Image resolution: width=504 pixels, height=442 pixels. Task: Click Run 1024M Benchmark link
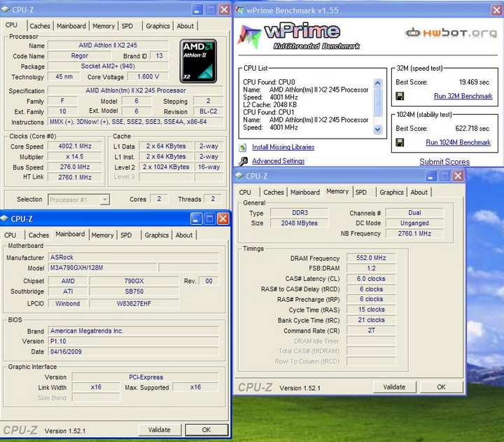[458, 142]
